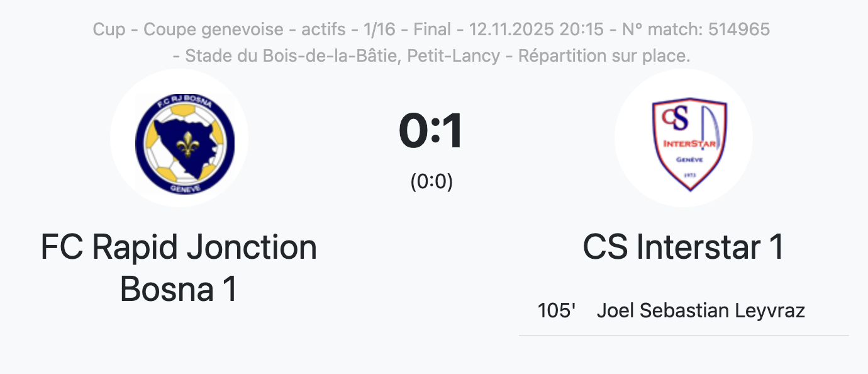Click the Répartition sur place text
This screenshot has width=868, height=374.
click(x=605, y=55)
